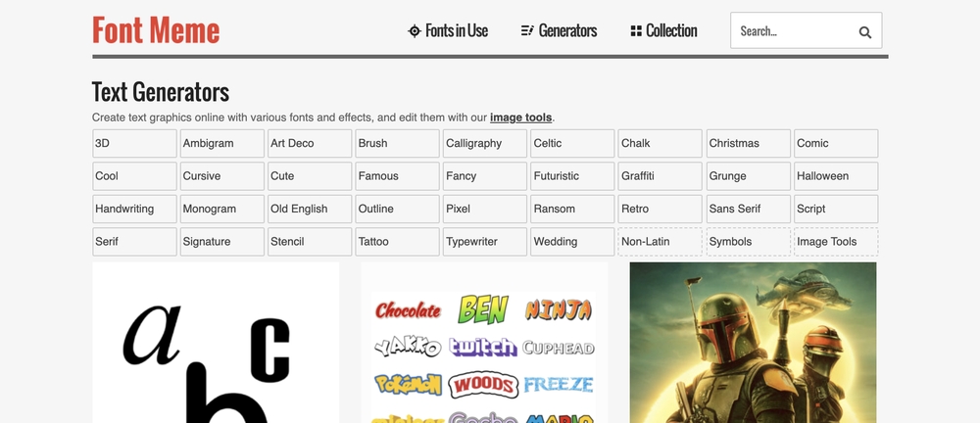Image resolution: width=980 pixels, height=423 pixels.
Task: Open the Outline category
Action: 397,209
